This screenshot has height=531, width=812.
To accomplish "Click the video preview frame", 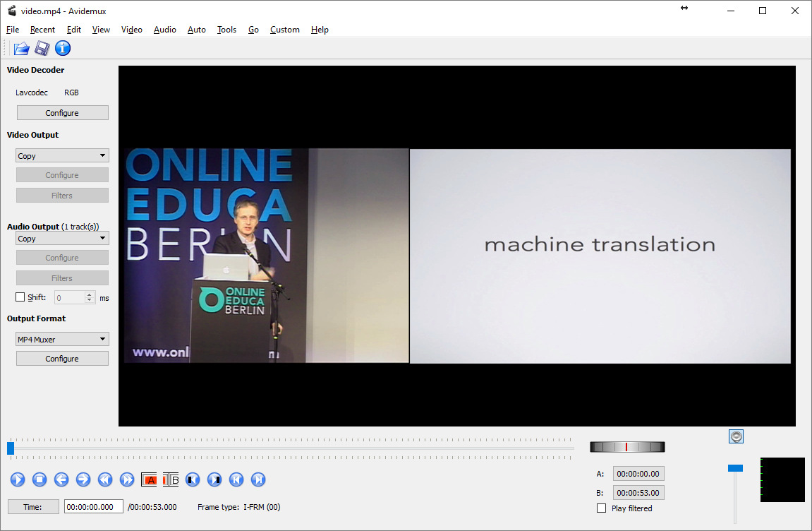I will click(x=456, y=246).
